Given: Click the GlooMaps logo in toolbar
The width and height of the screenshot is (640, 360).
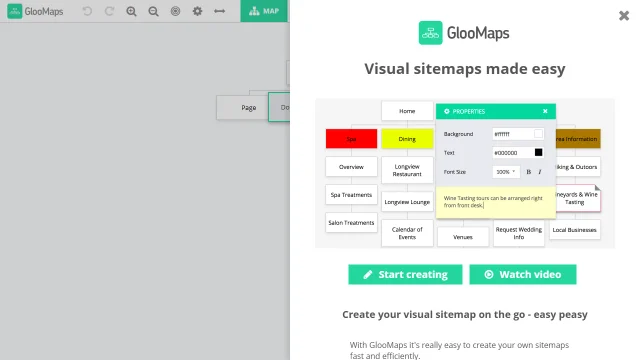Looking at the screenshot, I should [35, 11].
